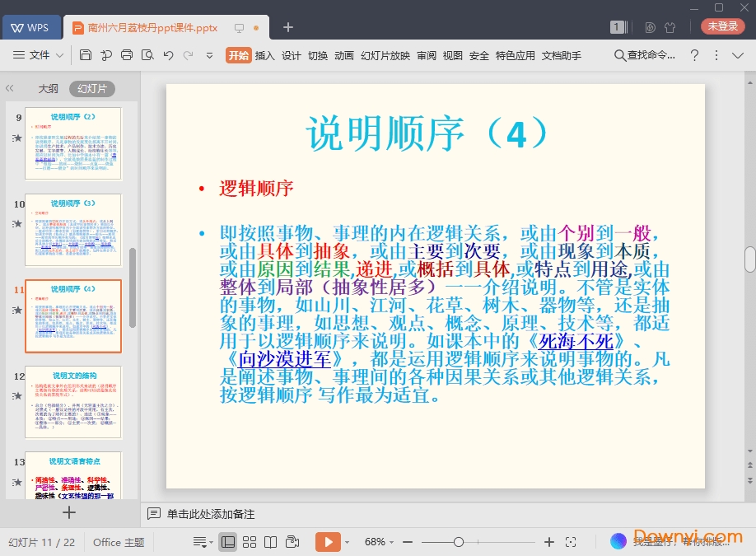The width and height of the screenshot is (756, 556).
Task: Open the help question mark icon
Action: click(x=694, y=55)
